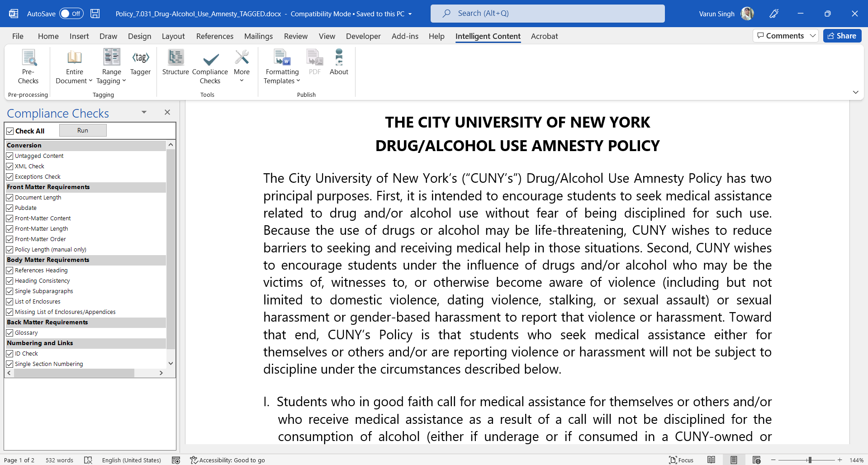The image size is (868, 465).
Task: Click checklist vertical scrollbar thumb
Action: 171,249
